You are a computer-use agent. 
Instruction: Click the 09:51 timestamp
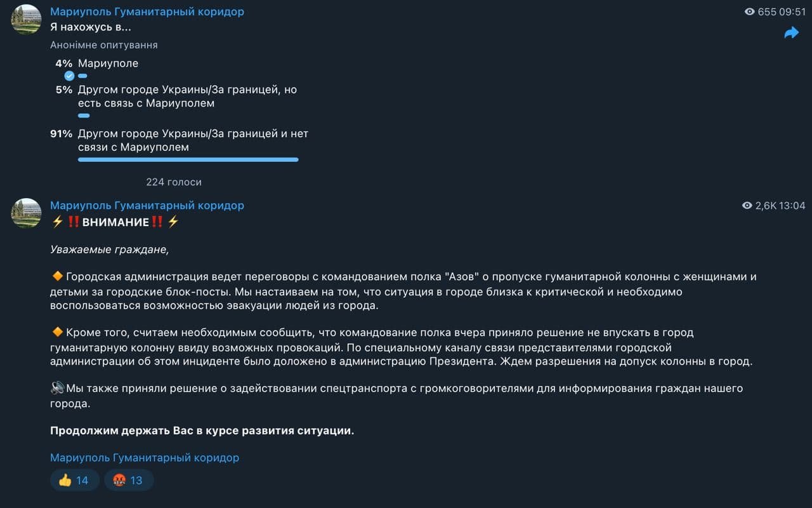(792, 12)
